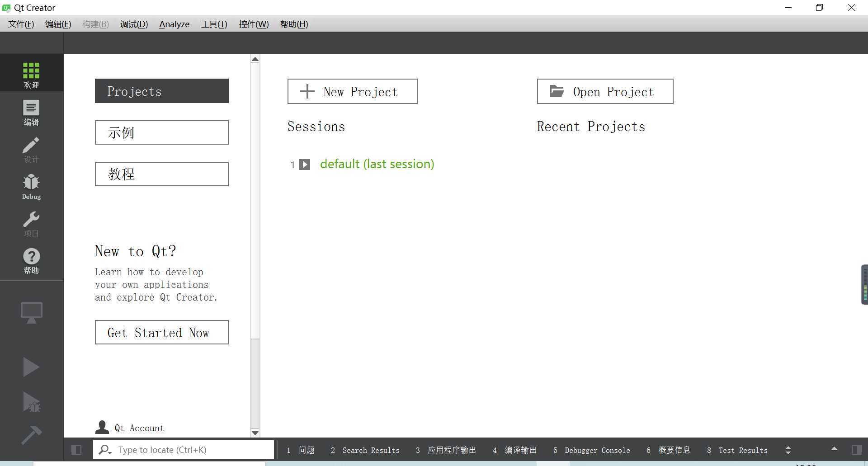Click Qt Account person icon

(102, 427)
